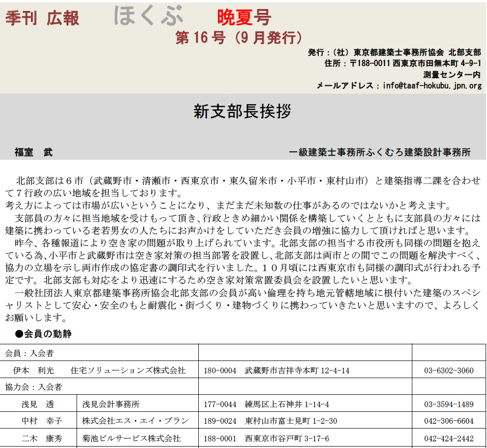Click the phone number 042-424-2442
This screenshot has width=487, height=448.
(x=448, y=438)
